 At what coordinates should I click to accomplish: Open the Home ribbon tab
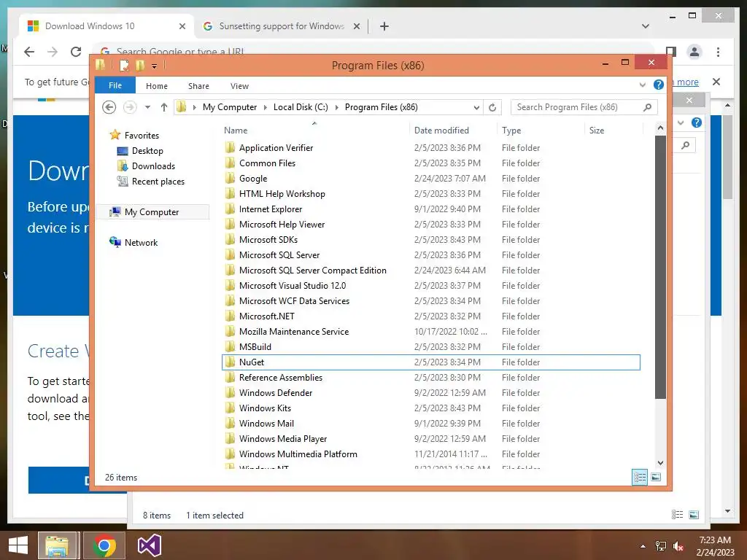tap(157, 86)
